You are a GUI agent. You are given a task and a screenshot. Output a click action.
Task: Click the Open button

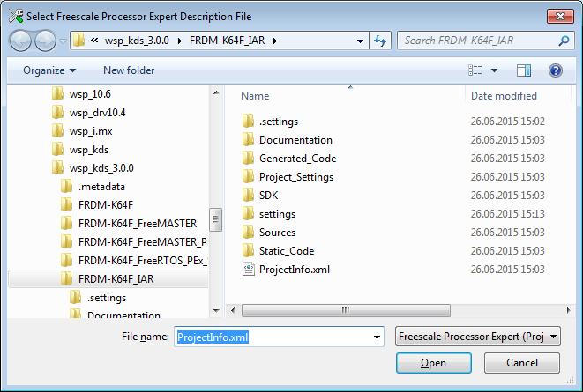pyautogui.click(x=433, y=363)
